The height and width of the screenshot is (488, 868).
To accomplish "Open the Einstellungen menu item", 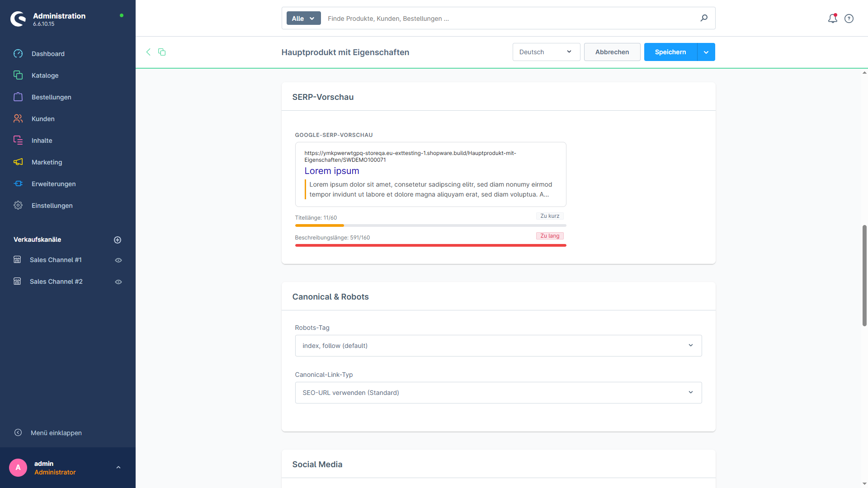I will point(52,206).
